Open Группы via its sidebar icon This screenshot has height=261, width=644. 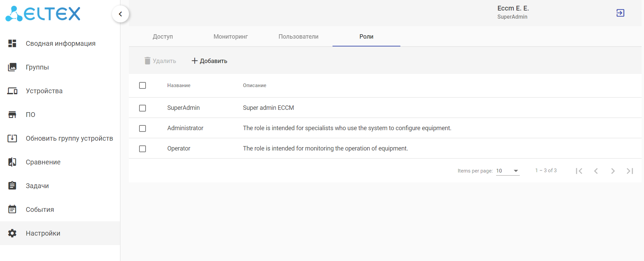click(12, 67)
